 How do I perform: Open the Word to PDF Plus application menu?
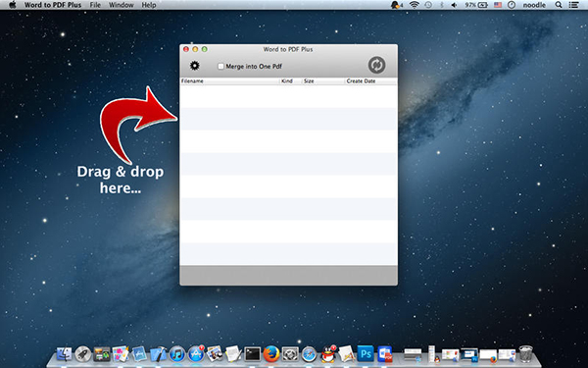(53, 5)
